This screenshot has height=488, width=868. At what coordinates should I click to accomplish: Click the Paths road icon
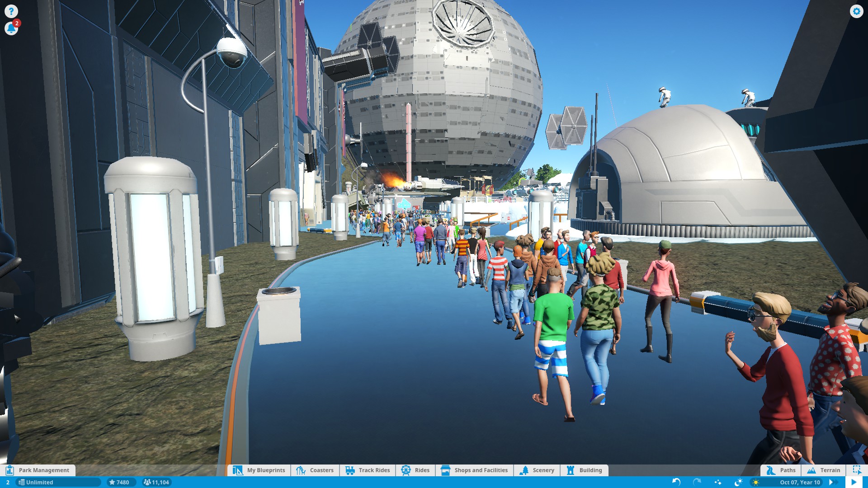(x=771, y=470)
